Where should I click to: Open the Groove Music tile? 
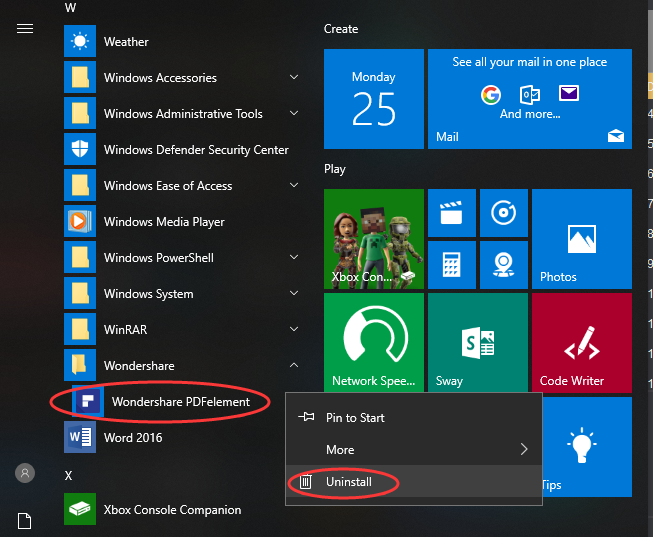click(x=504, y=213)
